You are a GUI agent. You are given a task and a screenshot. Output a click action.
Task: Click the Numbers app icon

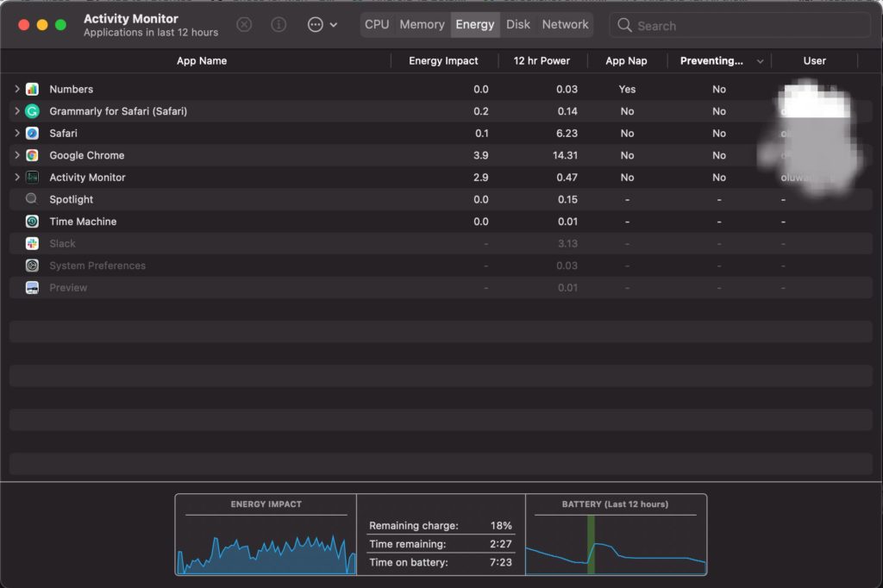click(x=32, y=89)
